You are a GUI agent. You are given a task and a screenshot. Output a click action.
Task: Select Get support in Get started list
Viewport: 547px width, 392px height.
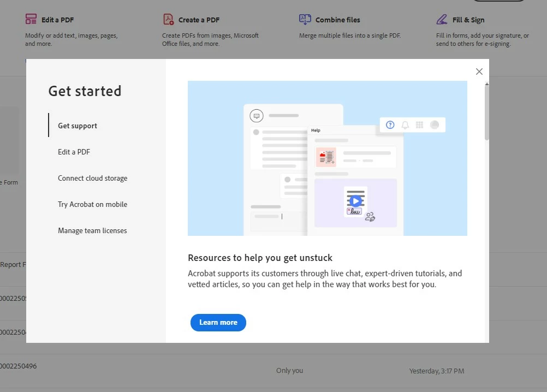pos(78,126)
